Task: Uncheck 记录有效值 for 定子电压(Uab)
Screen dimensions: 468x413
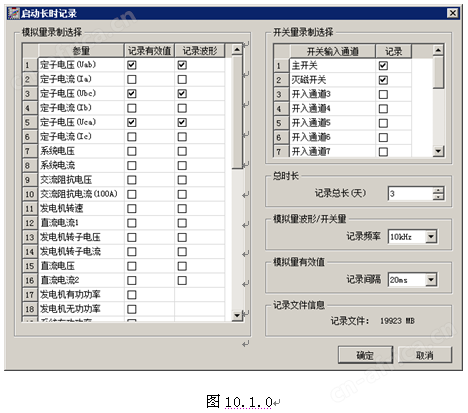Action: click(x=132, y=65)
